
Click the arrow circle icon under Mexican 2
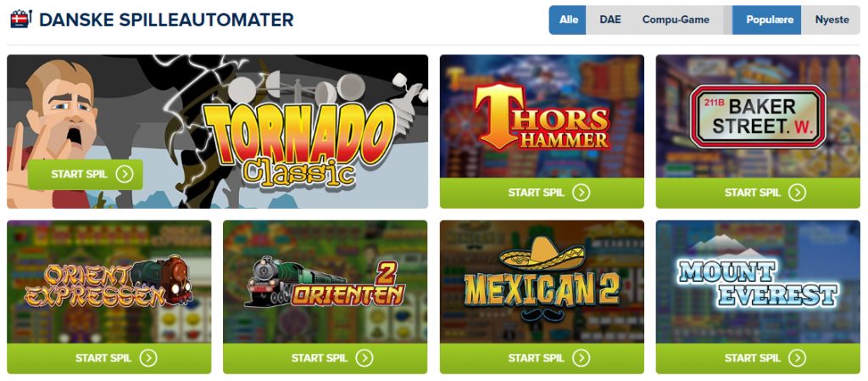pos(581,358)
